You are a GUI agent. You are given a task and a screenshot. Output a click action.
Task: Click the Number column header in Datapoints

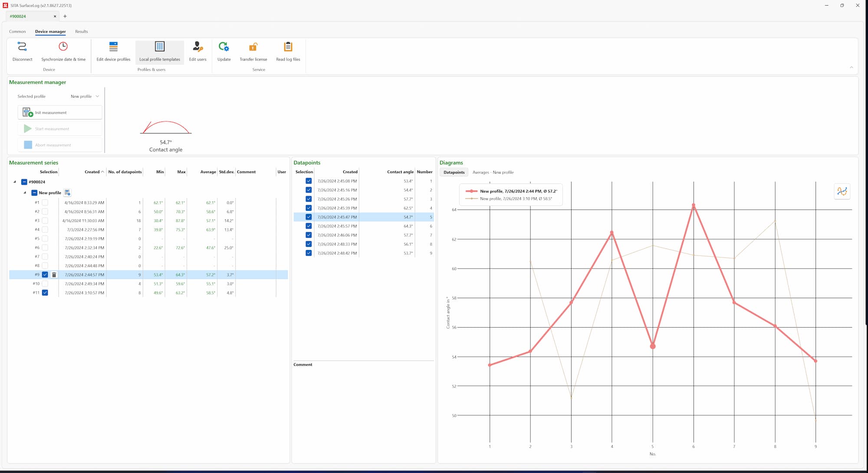click(424, 172)
